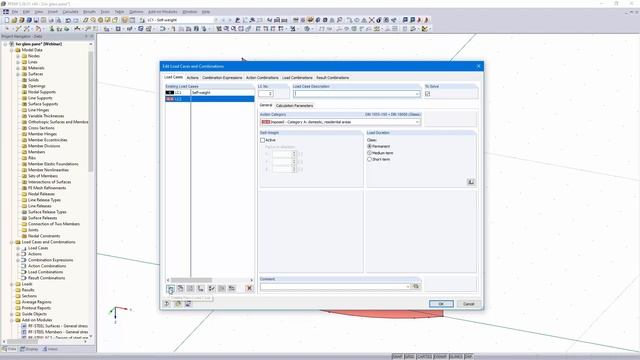Switch to the Result Combinations tab
640x360 pixels.
[x=332, y=78]
